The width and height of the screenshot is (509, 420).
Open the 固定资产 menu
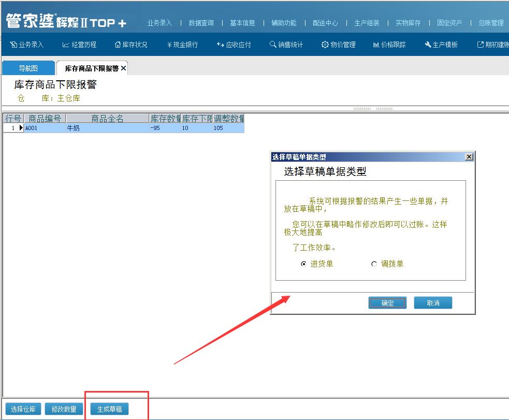coord(449,23)
